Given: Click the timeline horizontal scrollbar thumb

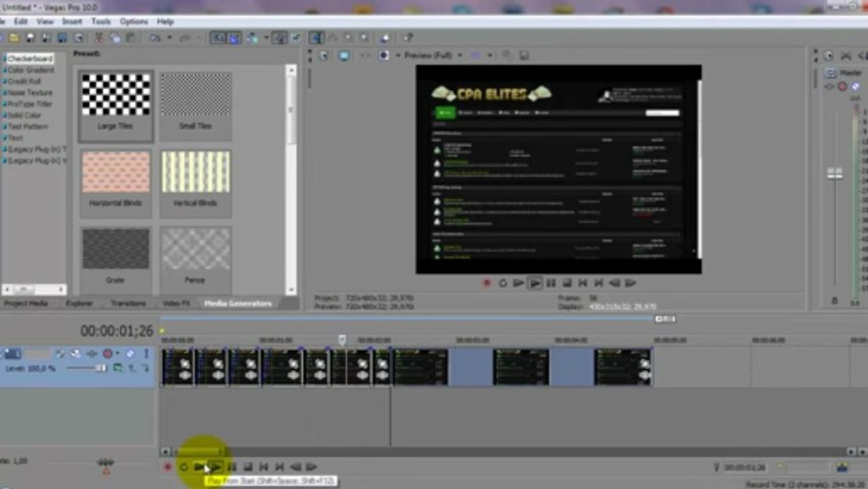Looking at the screenshot, I should coord(198,452).
